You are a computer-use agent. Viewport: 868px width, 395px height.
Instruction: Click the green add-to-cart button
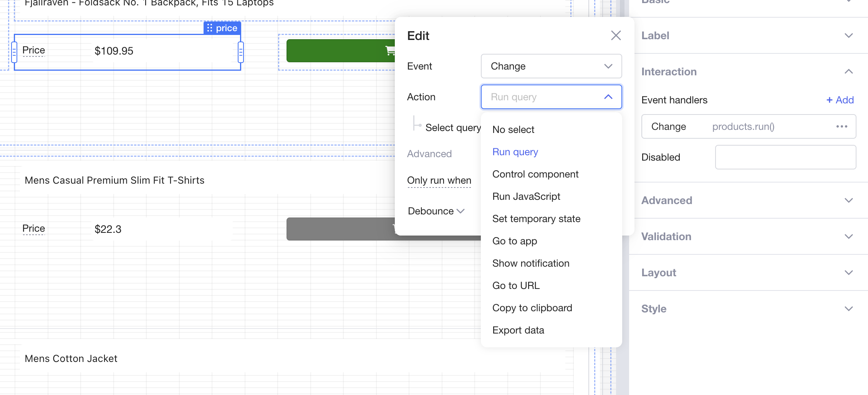(x=340, y=51)
